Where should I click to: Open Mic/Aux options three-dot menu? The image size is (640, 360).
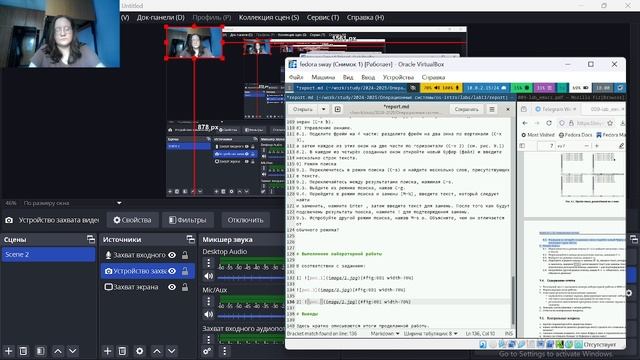pos(209,301)
